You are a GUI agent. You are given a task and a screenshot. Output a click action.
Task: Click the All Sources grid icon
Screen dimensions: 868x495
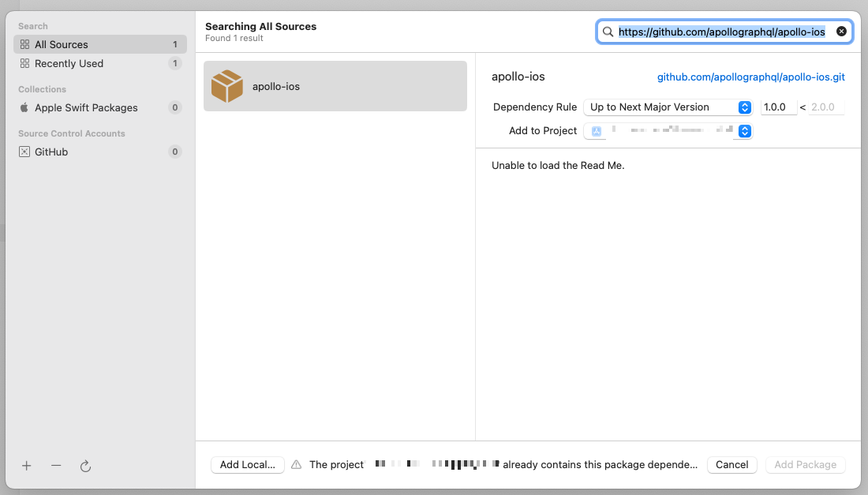tap(24, 44)
